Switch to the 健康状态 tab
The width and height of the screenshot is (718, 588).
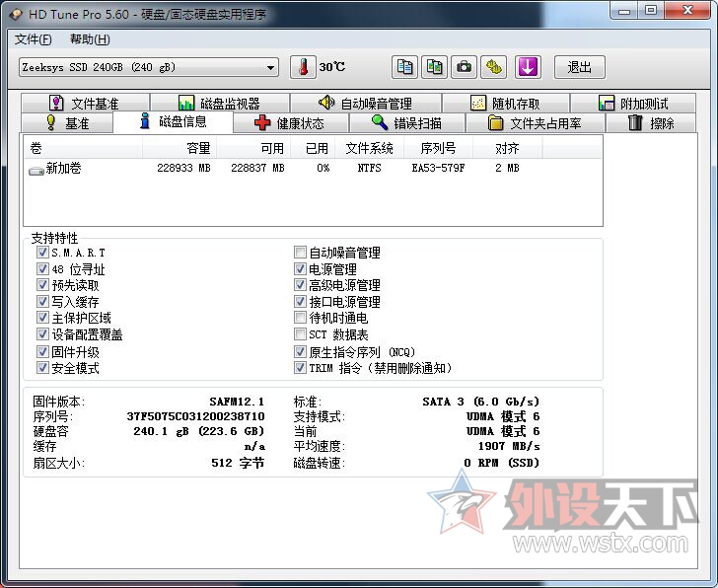click(x=291, y=122)
